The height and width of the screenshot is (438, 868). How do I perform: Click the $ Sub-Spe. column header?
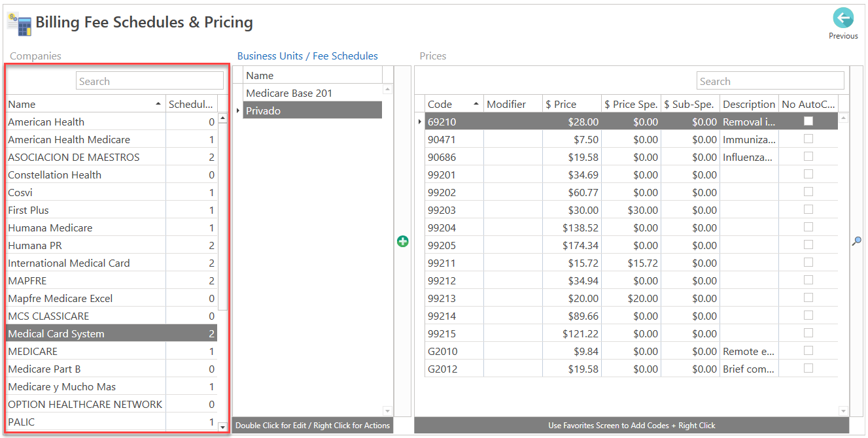(689, 104)
